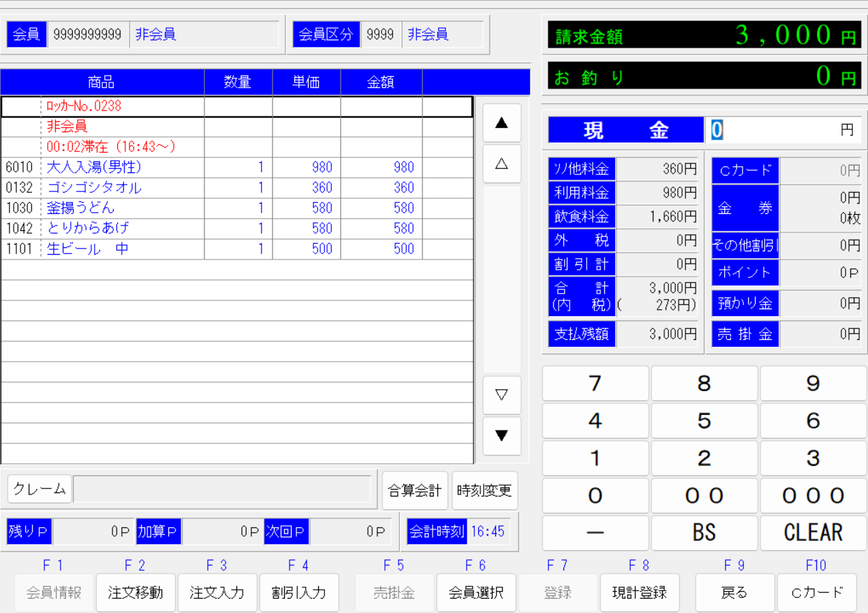The image size is (868, 613).
Task: Select the Cカード payment type label
Action: pos(745,171)
